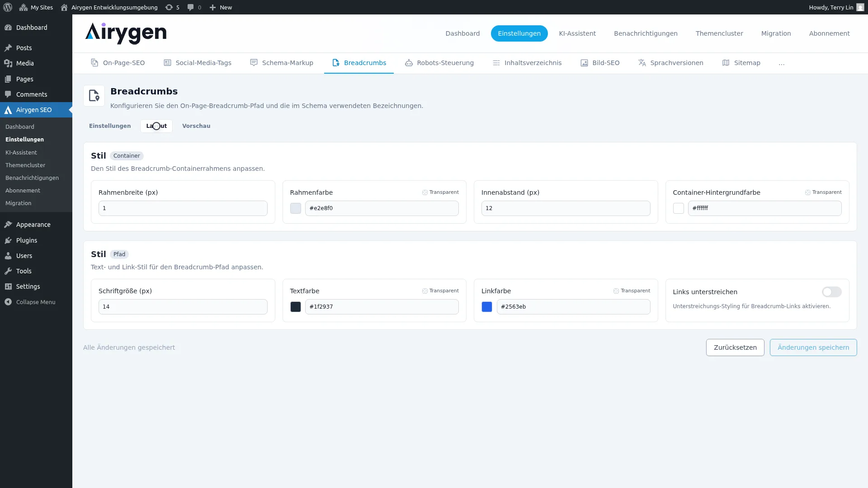Viewport: 868px width, 488px height.
Task: Switch to the Sitemap tab
Action: (x=741, y=63)
